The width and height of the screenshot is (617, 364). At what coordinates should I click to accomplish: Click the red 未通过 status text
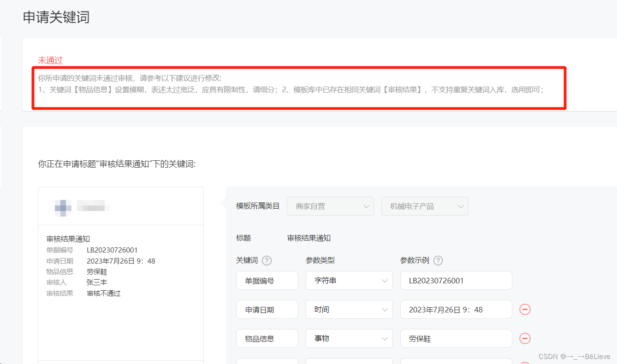tap(50, 60)
